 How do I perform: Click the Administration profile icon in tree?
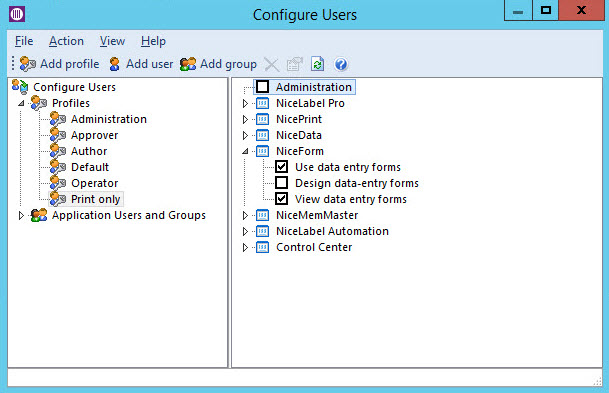[58, 119]
